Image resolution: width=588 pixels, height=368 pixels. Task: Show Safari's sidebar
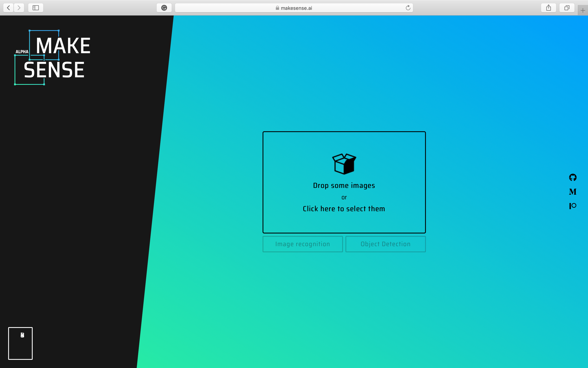click(36, 8)
